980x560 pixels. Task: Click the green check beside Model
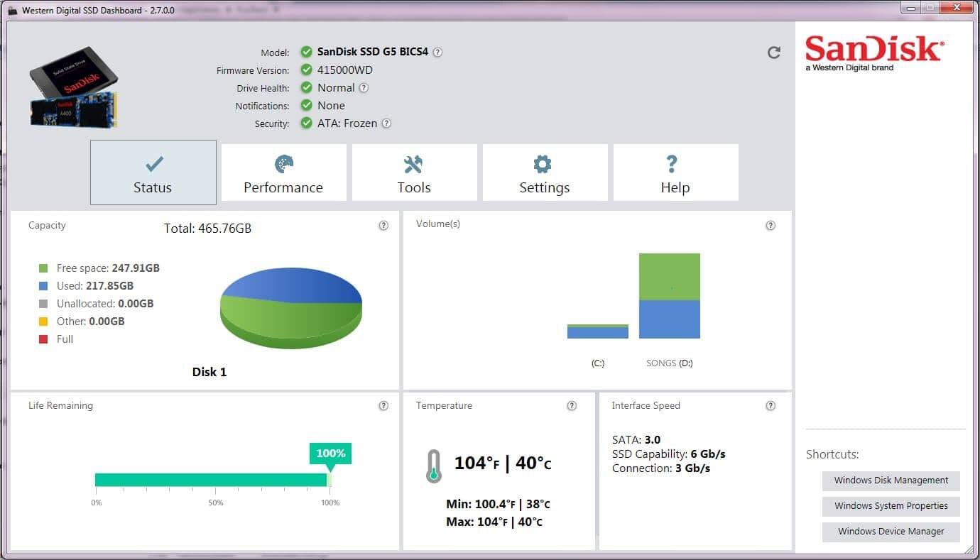pyautogui.click(x=306, y=52)
